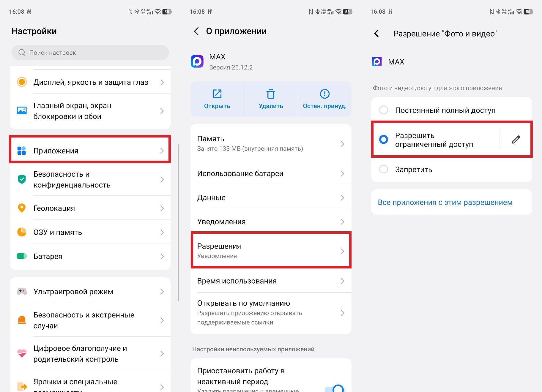Screen dimensions: 542x392
Task: Go back from Разрешение Фото и видео screen
Action: click(376, 33)
